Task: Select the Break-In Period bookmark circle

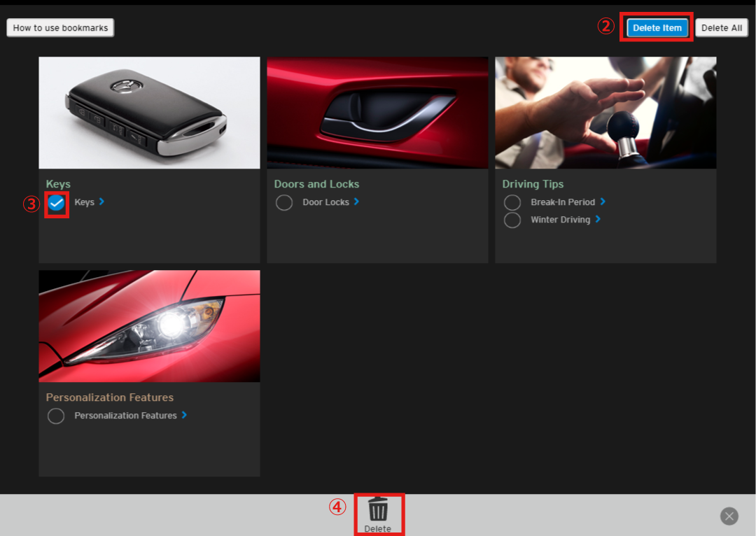Action: 512,203
